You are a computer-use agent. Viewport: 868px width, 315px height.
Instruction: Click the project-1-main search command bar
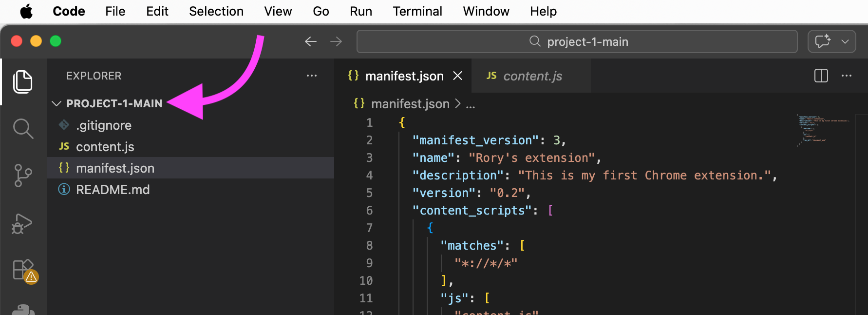[x=577, y=41]
